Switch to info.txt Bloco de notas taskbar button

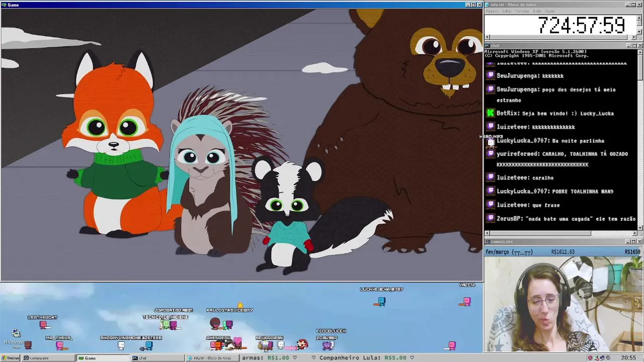click(x=212, y=358)
